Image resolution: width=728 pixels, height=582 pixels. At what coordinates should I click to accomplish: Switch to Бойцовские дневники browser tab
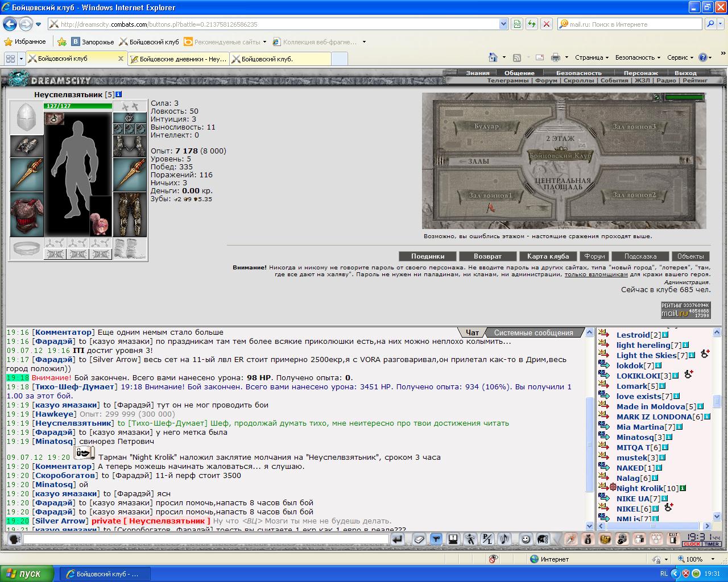(x=178, y=59)
